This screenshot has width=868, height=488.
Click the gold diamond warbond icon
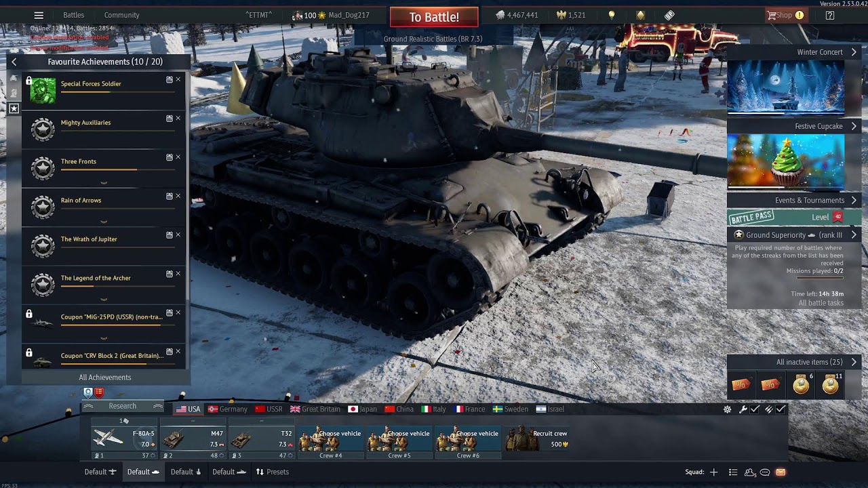[x=640, y=15]
